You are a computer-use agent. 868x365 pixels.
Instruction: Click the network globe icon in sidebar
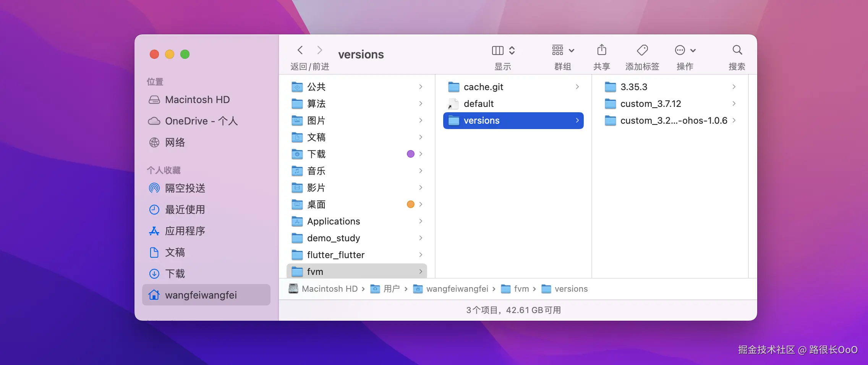coord(154,142)
